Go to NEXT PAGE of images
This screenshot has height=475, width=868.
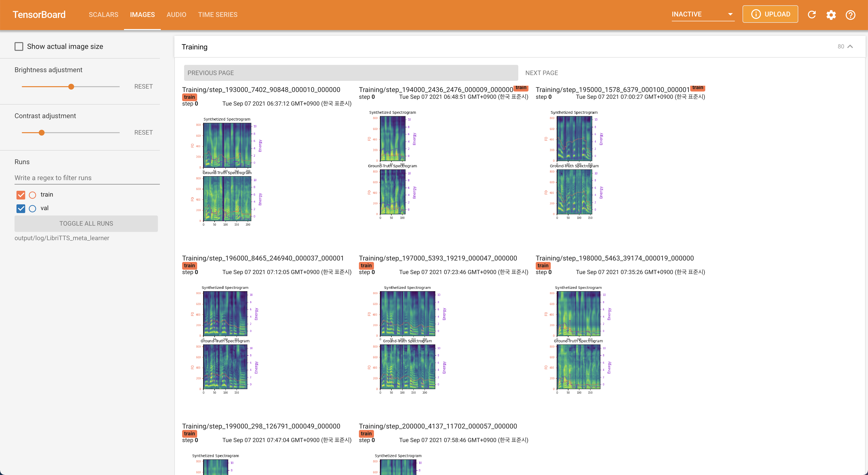click(542, 73)
